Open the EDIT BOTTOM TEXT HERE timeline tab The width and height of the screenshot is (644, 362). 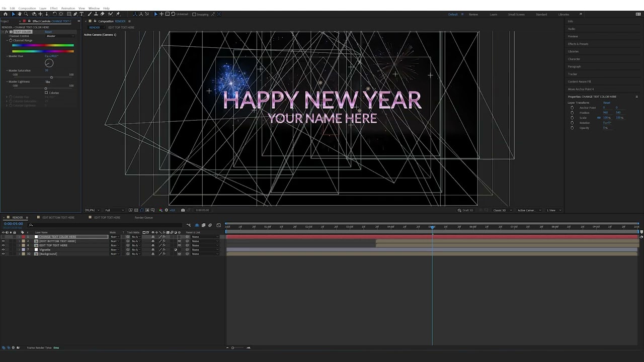58,218
